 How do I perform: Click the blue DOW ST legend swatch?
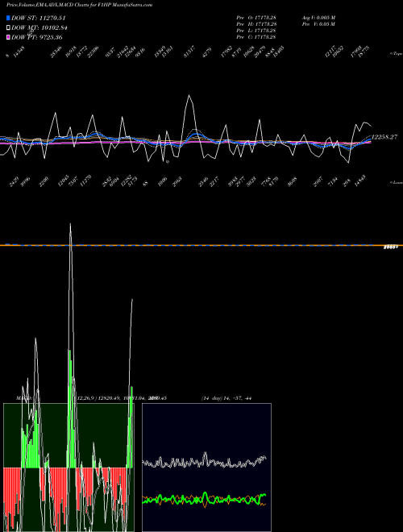[x=8, y=18]
